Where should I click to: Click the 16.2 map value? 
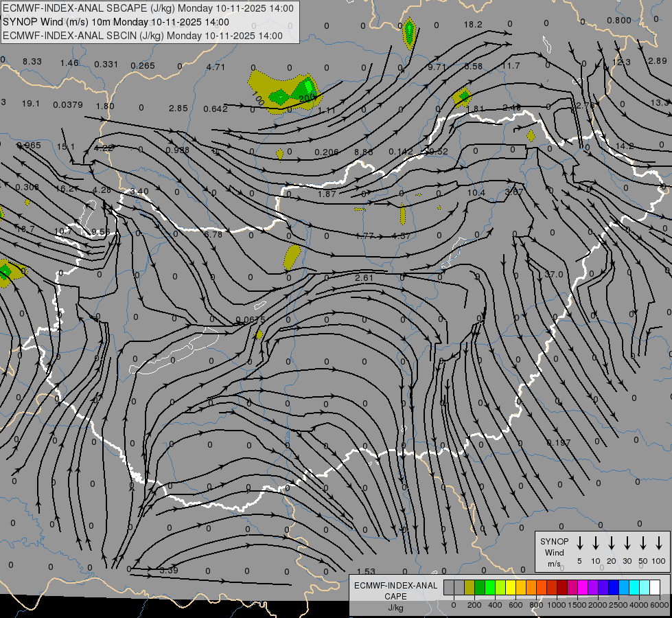[x=65, y=189]
